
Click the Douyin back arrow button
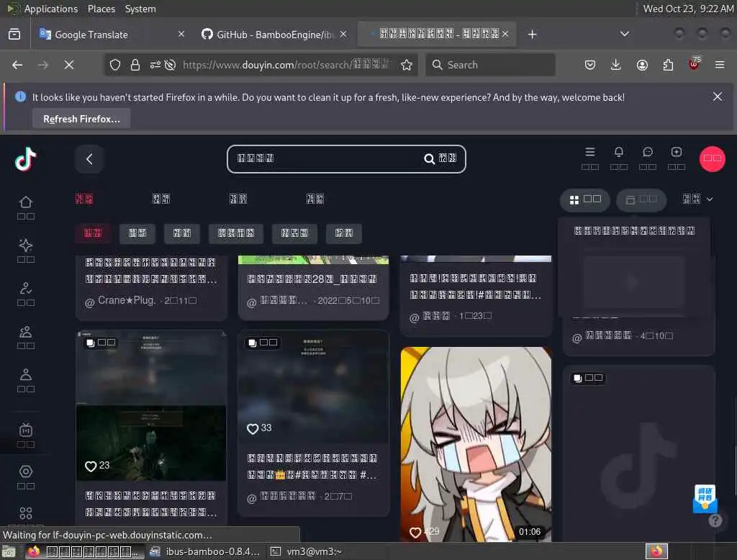[89, 159]
